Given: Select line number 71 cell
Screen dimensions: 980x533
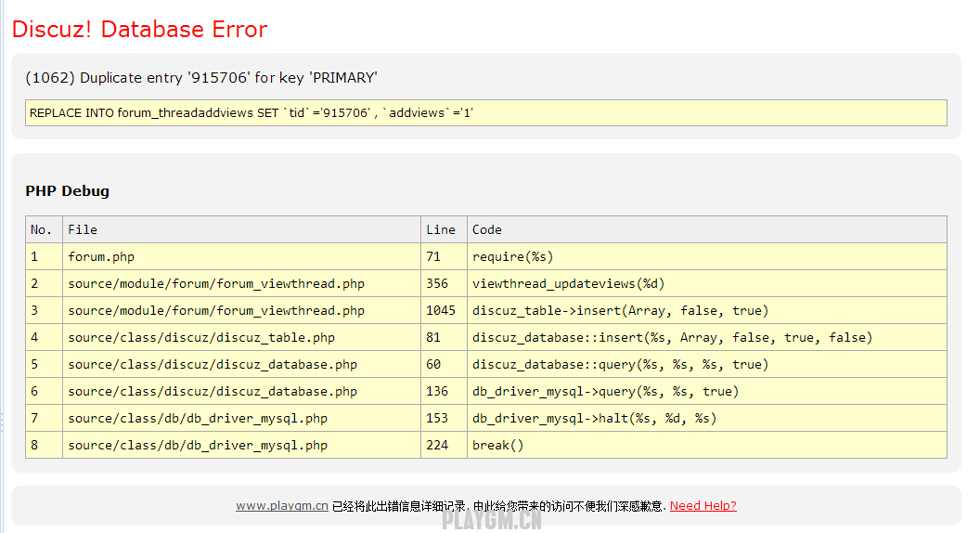Looking at the screenshot, I should click(444, 256).
